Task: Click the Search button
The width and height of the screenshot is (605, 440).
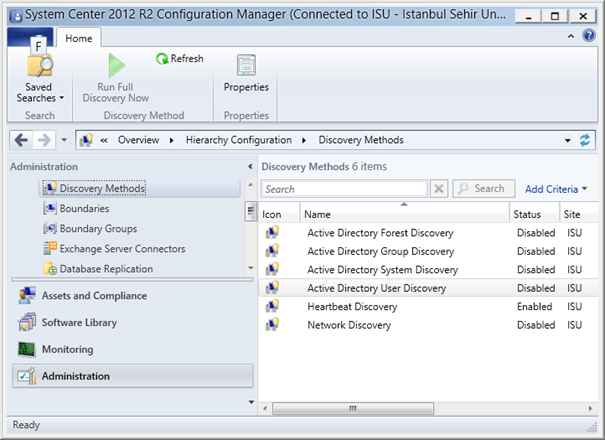Action: tap(482, 188)
